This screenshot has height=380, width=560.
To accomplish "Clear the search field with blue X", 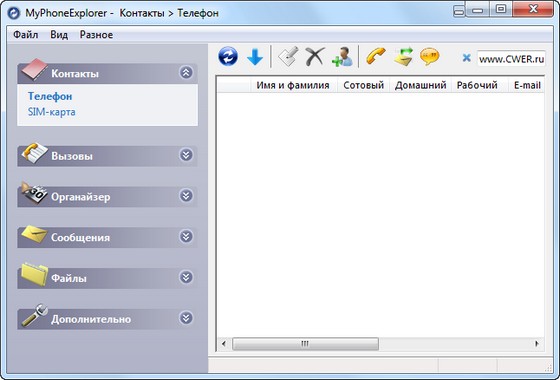I will tap(466, 58).
